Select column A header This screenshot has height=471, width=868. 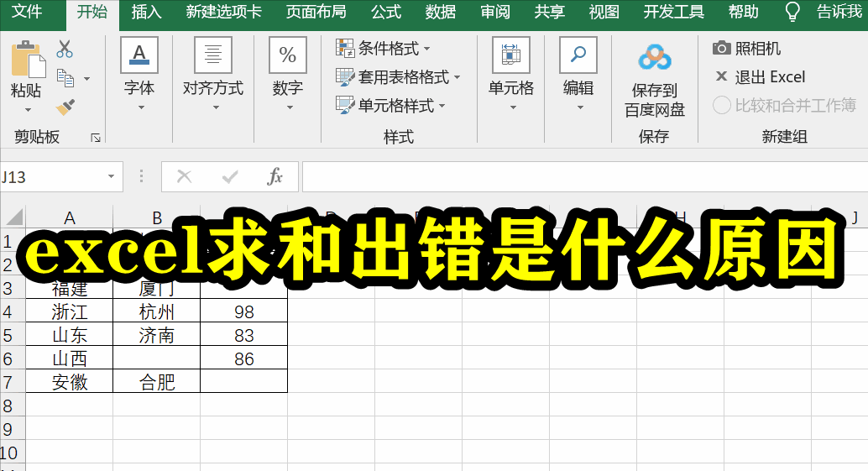[x=69, y=217]
